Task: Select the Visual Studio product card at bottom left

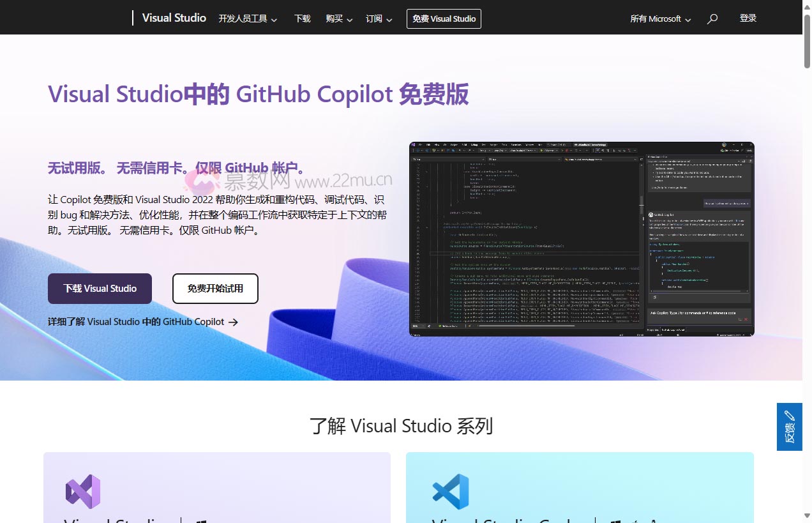Action: (216, 498)
